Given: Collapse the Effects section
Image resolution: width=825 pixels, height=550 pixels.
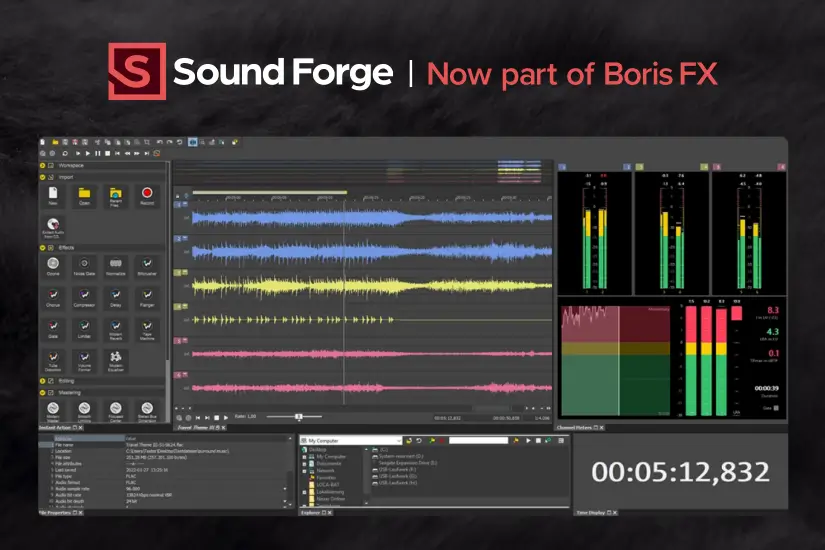Looking at the screenshot, I should [x=43, y=247].
